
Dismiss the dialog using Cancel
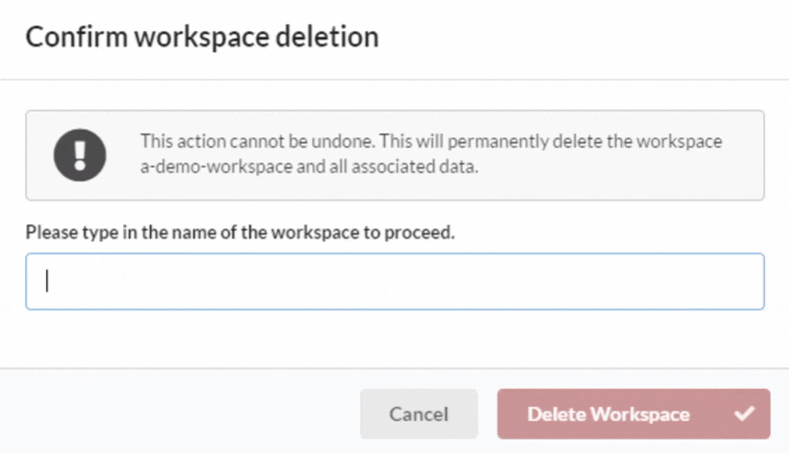pyautogui.click(x=419, y=414)
